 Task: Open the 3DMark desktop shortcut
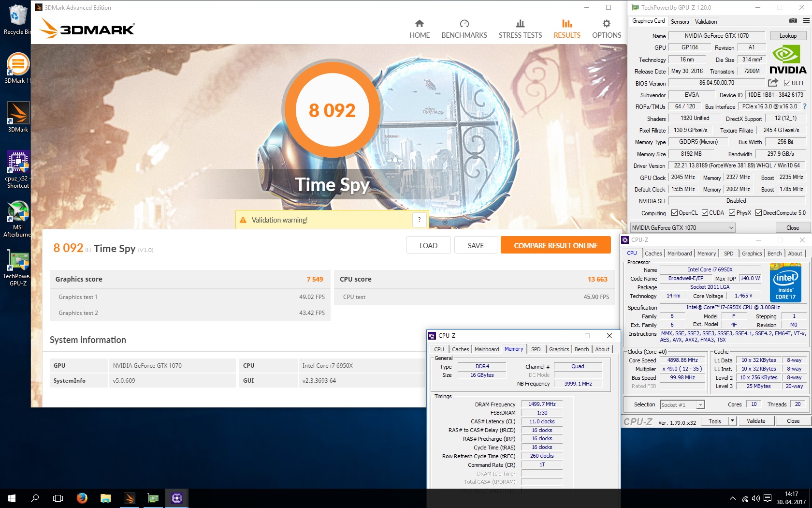(x=18, y=117)
